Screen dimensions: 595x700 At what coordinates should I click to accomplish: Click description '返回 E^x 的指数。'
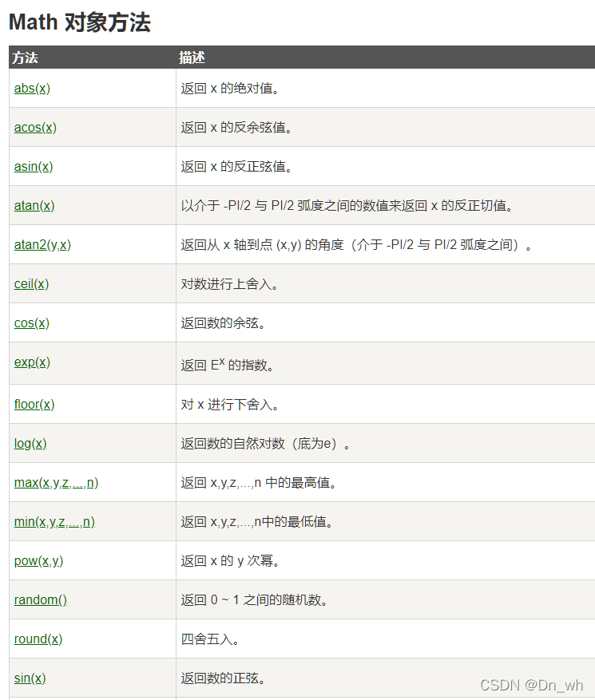228,365
